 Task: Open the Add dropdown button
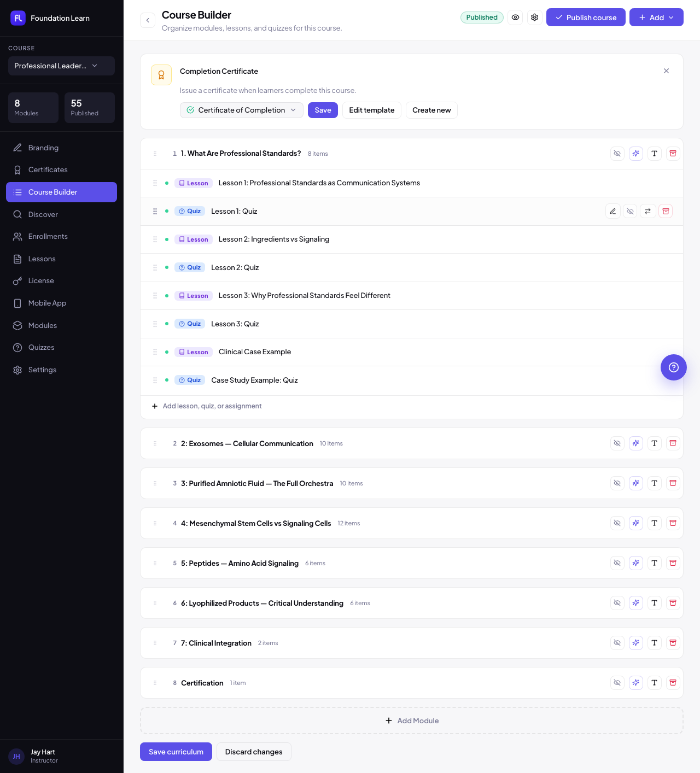(x=656, y=17)
